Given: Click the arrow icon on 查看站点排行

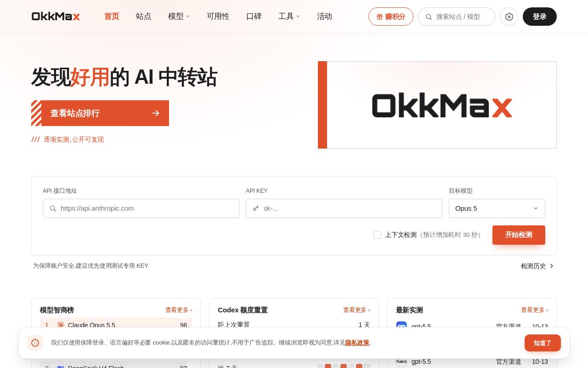Looking at the screenshot, I should point(156,113).
